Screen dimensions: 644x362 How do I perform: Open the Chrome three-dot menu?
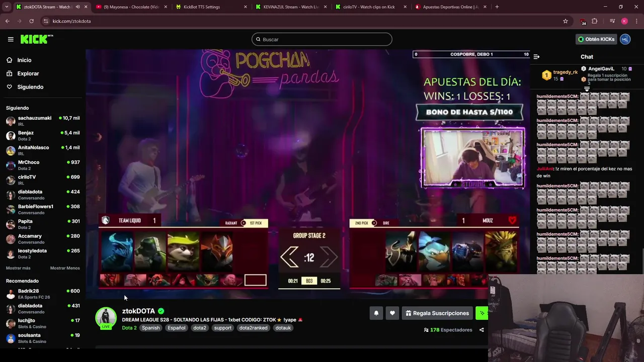tap(636, 21)
